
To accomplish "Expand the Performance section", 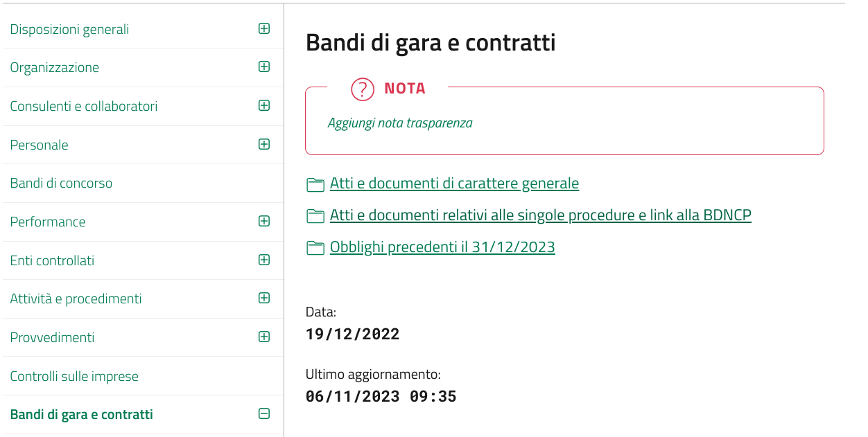I will pos(263,222).
